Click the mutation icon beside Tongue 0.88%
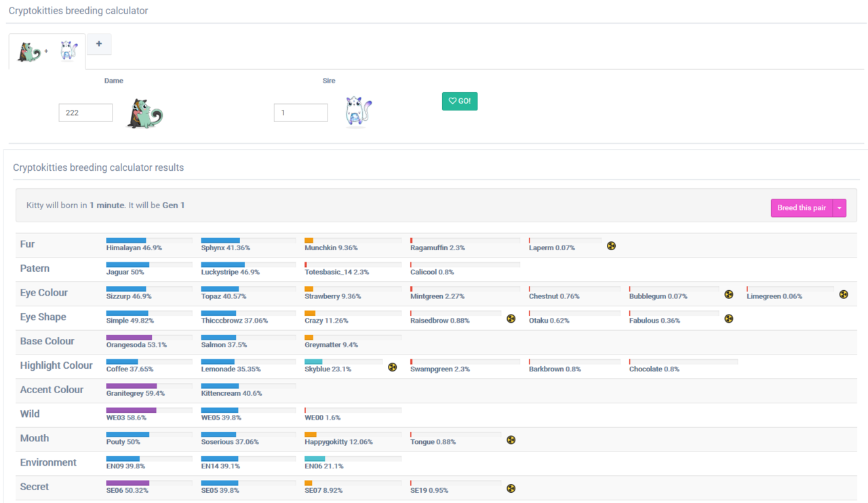 click(511, 440)
